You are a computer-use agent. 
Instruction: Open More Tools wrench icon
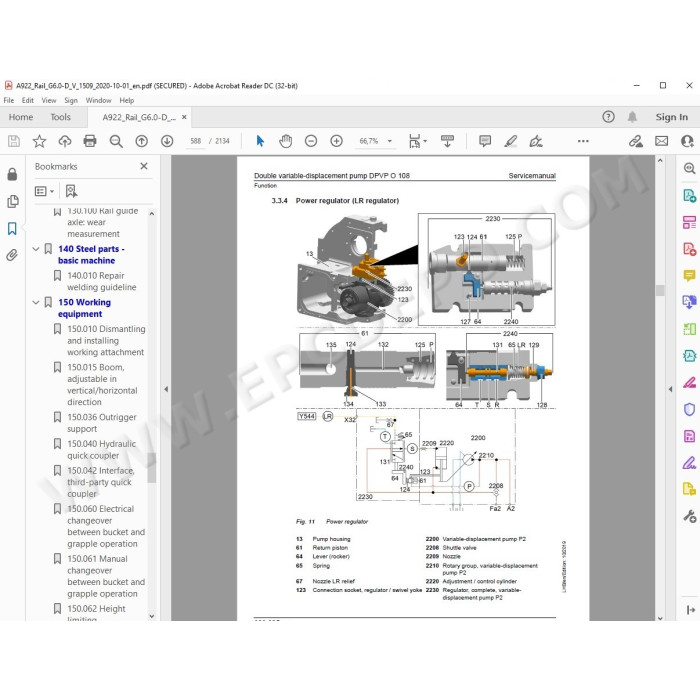point(689,517)
